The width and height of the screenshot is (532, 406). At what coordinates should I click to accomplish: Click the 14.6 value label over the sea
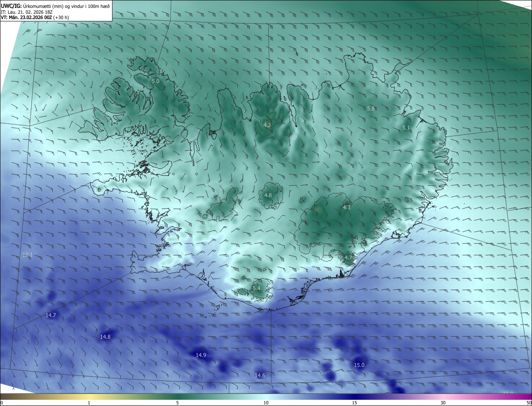pyautogui.click(x=260, y=376)
